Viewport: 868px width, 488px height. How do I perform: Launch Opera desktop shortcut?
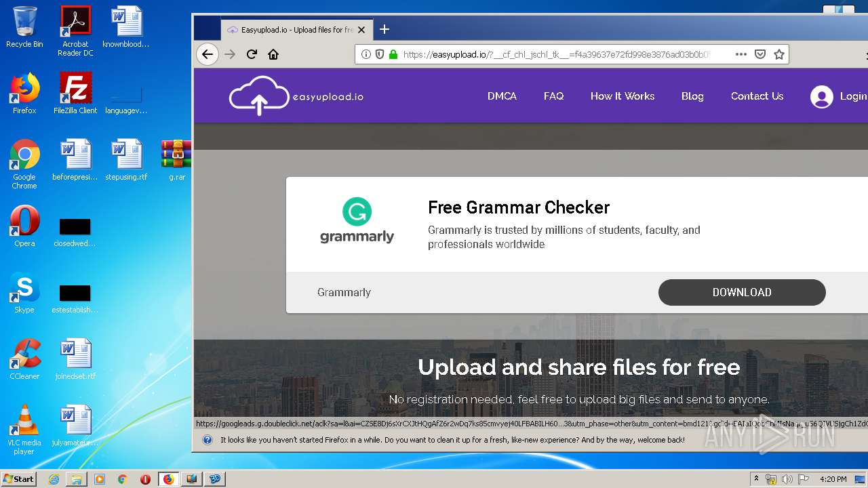click(x=24, y=226)
